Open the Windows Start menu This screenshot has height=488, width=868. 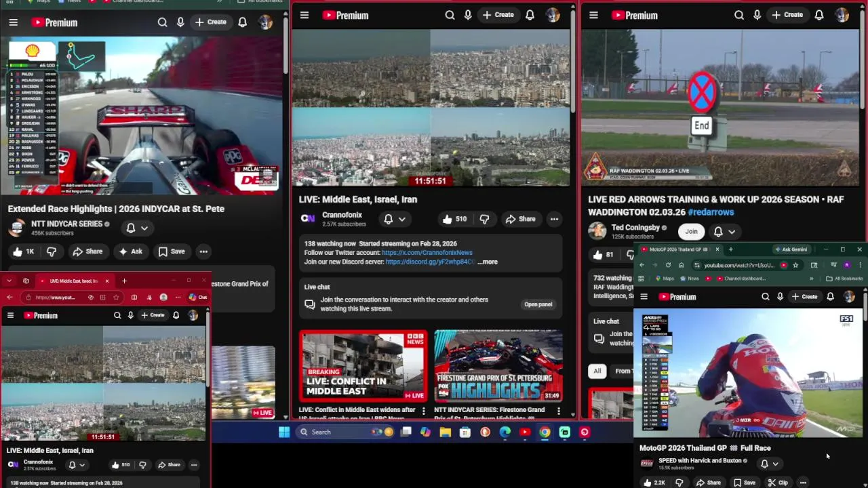pyautogui.click(x=284, y=432)
